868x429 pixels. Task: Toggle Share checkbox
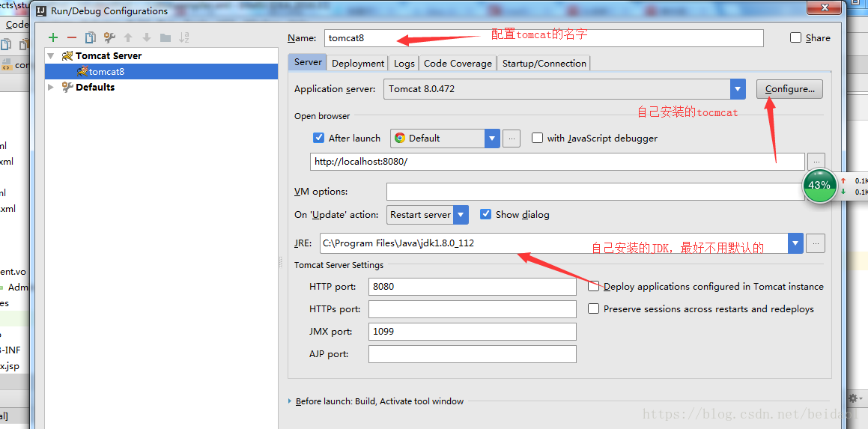(795, 37)
